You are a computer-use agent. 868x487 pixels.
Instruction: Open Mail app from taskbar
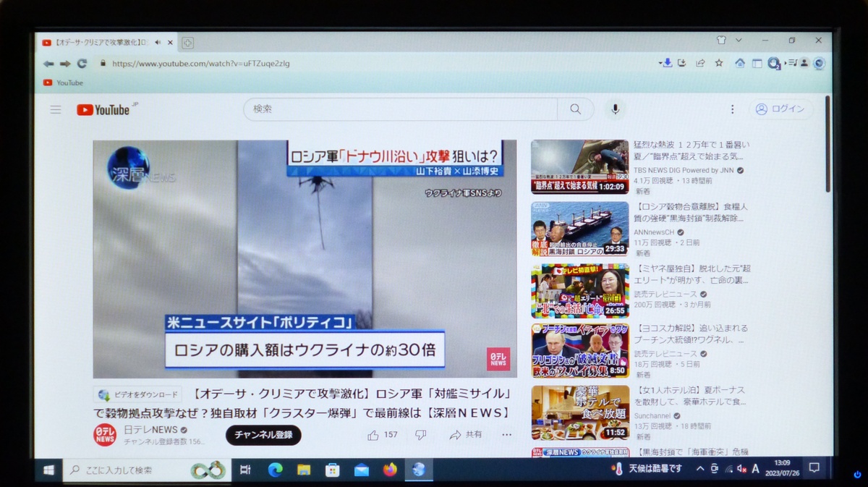tap(362, 470)
